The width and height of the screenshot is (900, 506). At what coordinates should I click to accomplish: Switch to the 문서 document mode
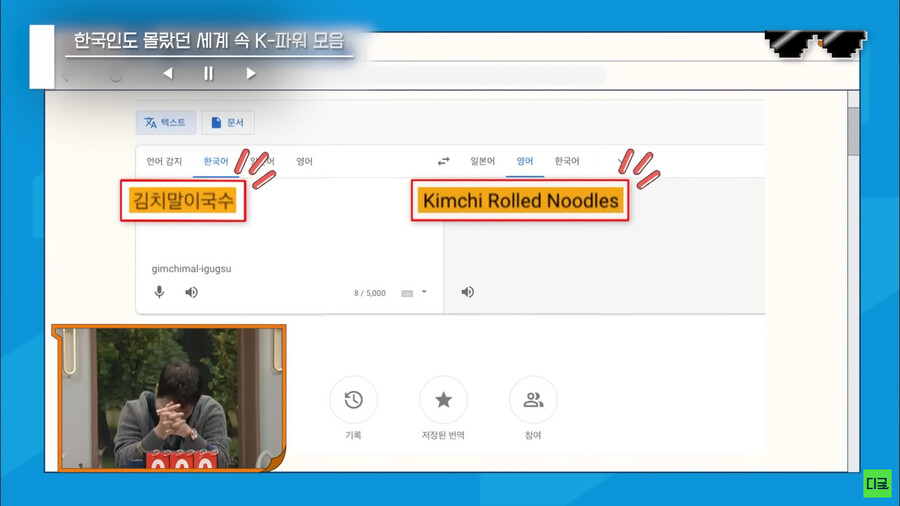[x=228, y=123]
